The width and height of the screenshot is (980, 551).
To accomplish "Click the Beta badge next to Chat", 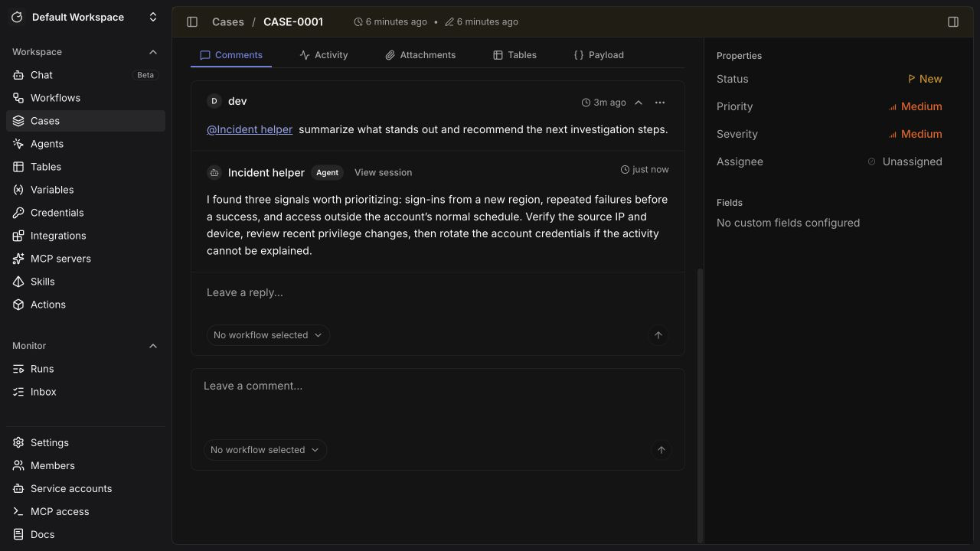I will coord(145,75).
